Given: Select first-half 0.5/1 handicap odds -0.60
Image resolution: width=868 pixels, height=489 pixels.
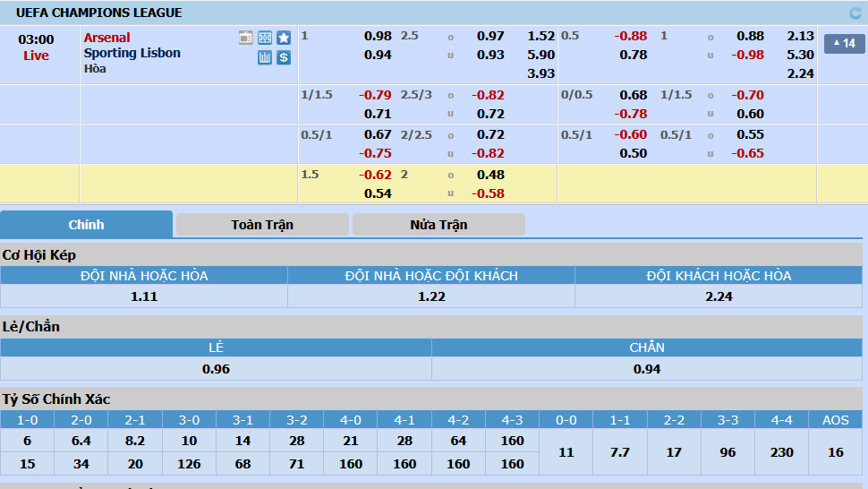Looking at the screenshot, I should click(631, 134).
